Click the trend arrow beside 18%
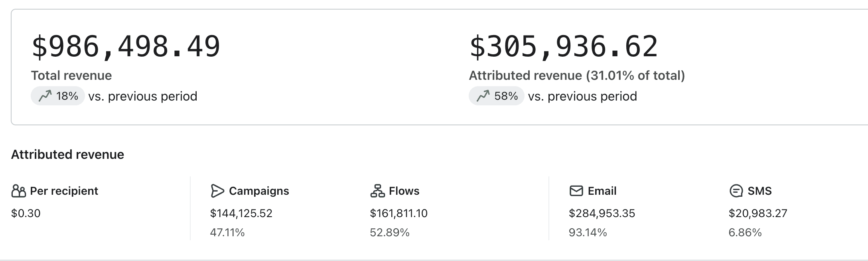868x261 pixels. click(45, 96)
